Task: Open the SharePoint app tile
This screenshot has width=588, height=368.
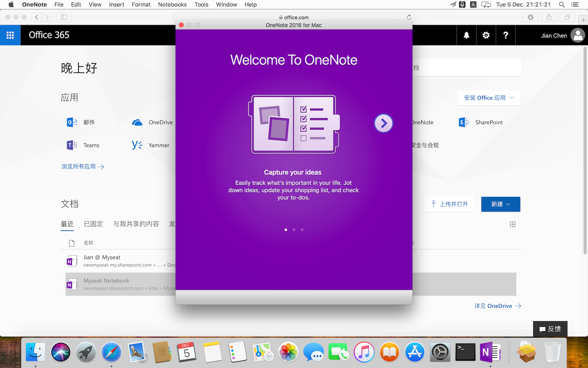Action: click(x=481, y=122)
